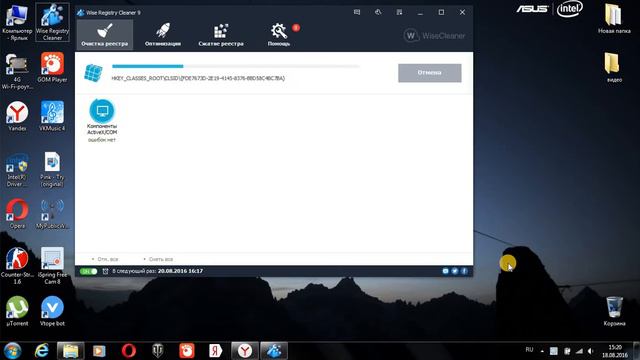640x360 pixels.
Task: Click the volume icon in tray
Action: point(591,351)
